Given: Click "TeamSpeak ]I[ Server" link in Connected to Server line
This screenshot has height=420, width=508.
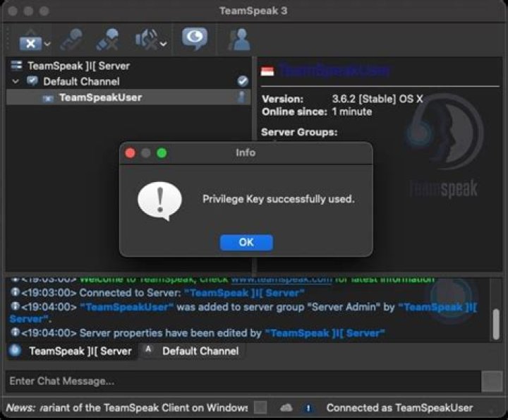Looking at the screenshot, I should coord(244,293).
